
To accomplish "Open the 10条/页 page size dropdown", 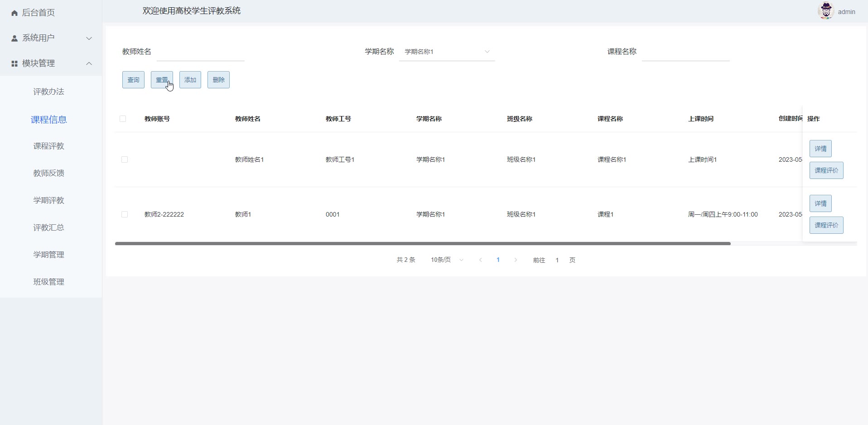I will click(x=447, y=260).
